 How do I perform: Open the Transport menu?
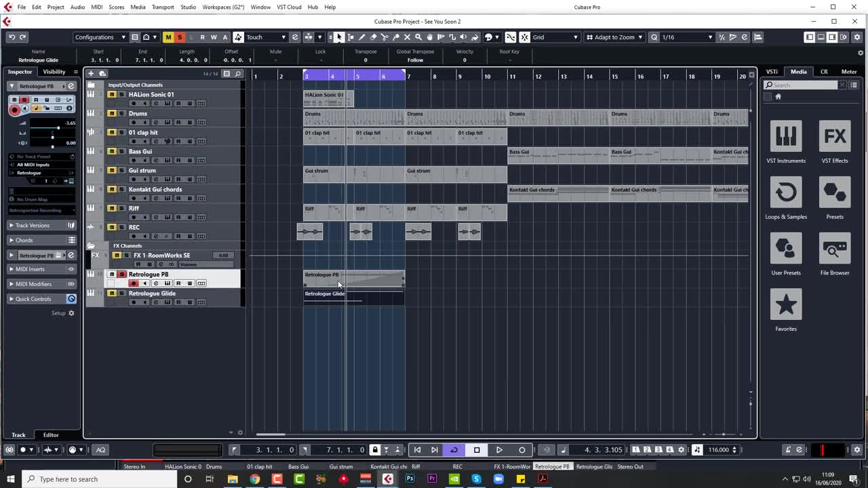[x=163, y=7]
